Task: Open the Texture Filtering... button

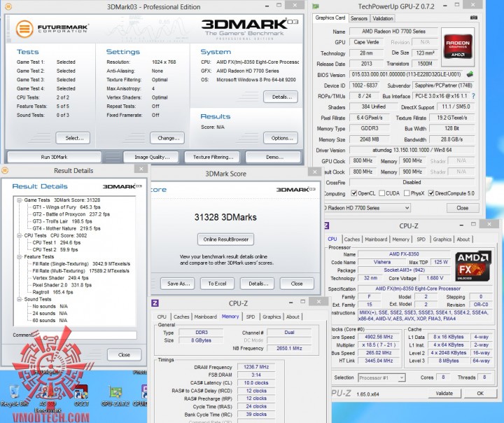Action: 212,157
